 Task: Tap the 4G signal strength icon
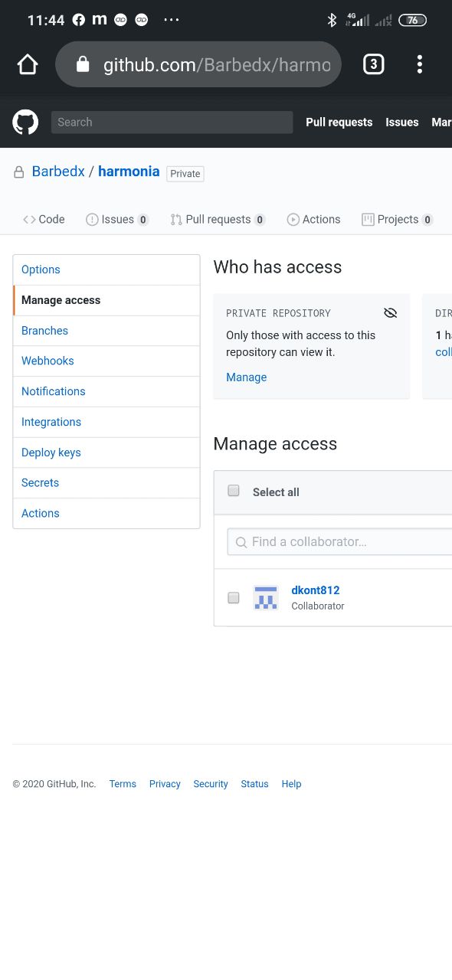click(357, 20)
